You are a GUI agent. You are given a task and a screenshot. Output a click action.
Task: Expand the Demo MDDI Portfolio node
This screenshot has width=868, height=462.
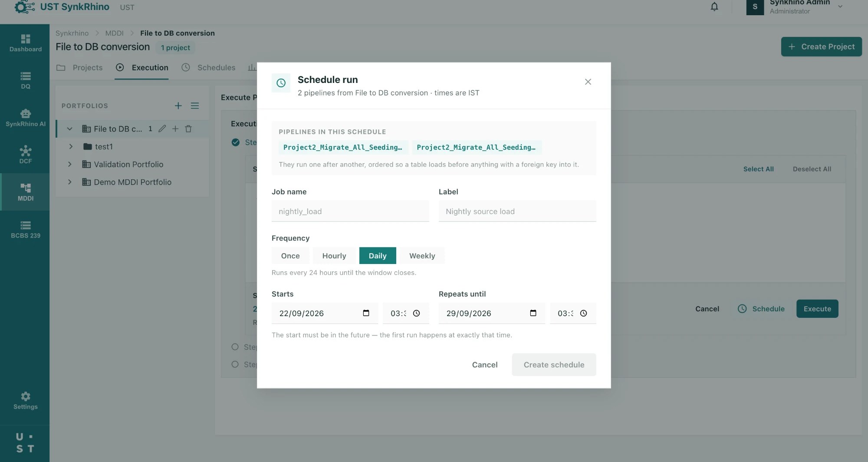69,182
